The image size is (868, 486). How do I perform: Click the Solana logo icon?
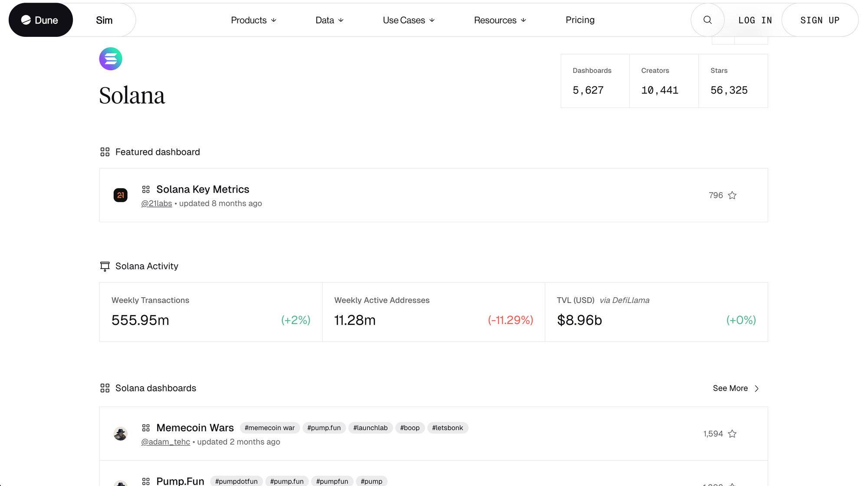pyautogui.click(x=111, y=59)
